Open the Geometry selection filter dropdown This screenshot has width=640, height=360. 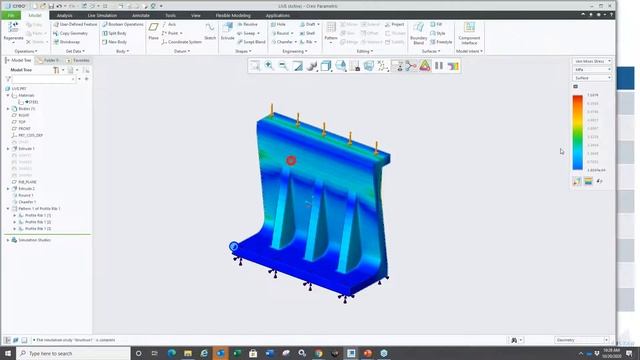tap(582, 340)
